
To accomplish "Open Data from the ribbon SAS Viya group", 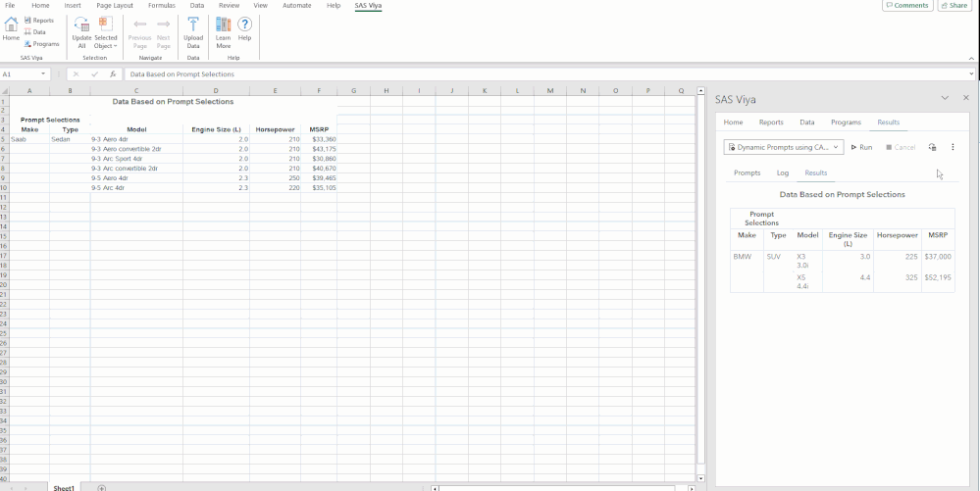I will point(35,32).
